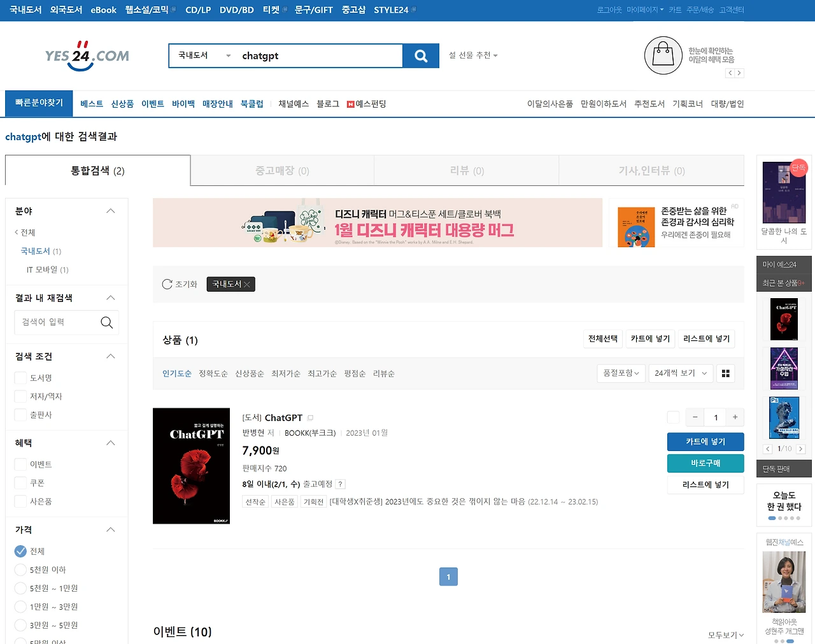This screenshot has height=644, width=815.
Task: Click the 초기화 reset icon
Action: [x=167, y=284]
